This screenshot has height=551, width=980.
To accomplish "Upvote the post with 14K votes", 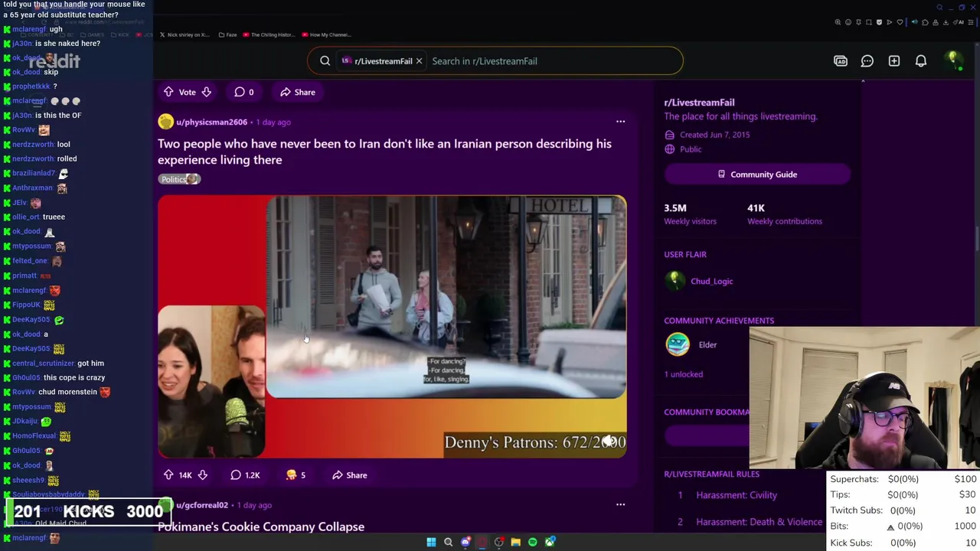I will pyautogui.click(x=168, y=475).
